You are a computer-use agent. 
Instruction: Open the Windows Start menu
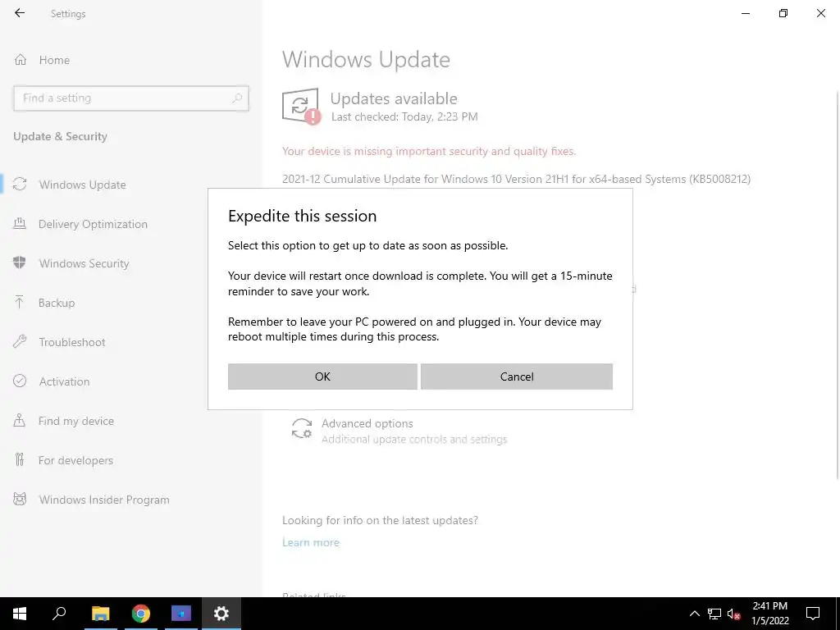click(20, 614)
